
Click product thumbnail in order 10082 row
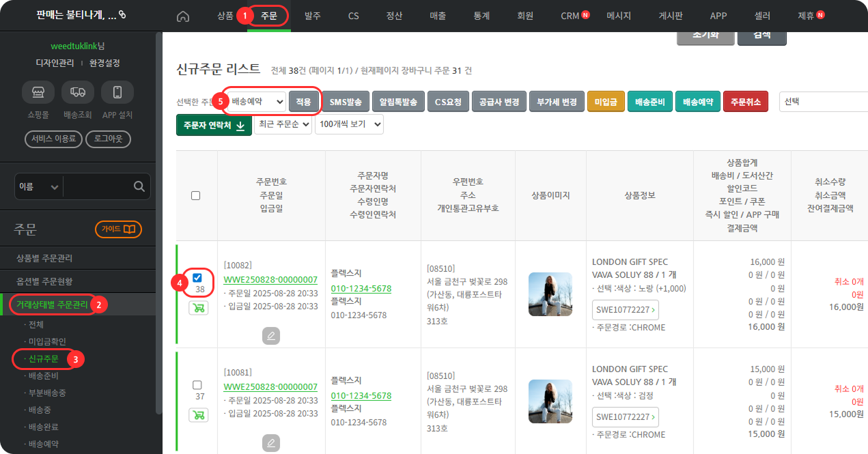coord(550,294)
